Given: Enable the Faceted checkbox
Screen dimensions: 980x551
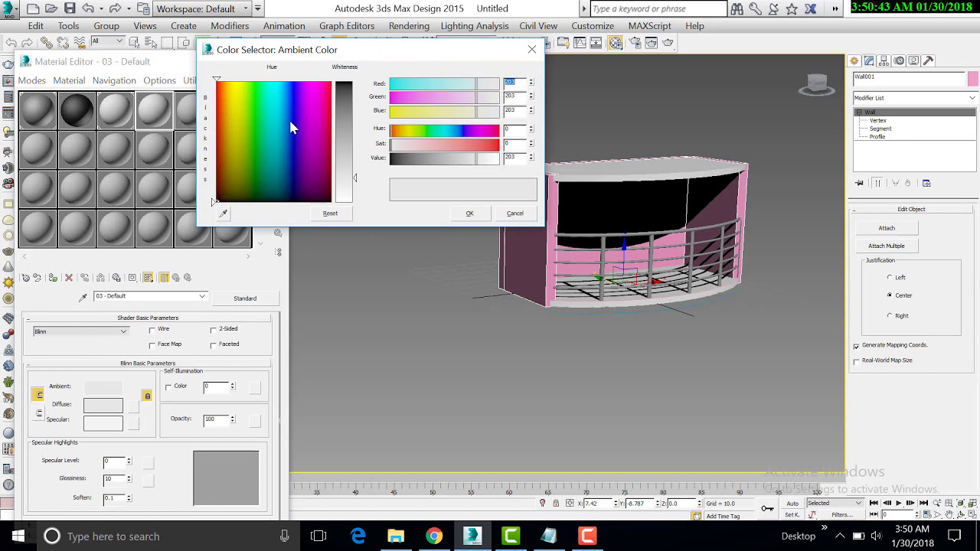Looking at the screenshot, I should [213, 345].
